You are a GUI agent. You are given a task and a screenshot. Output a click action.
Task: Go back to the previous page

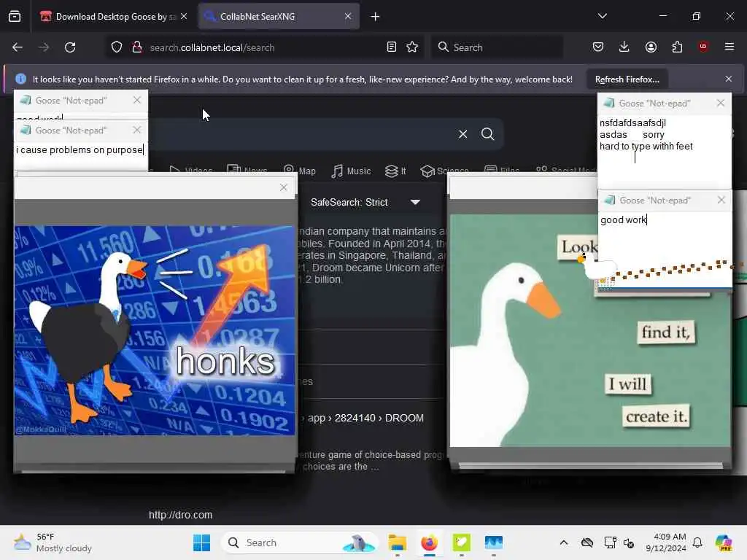tap(18, 47)
